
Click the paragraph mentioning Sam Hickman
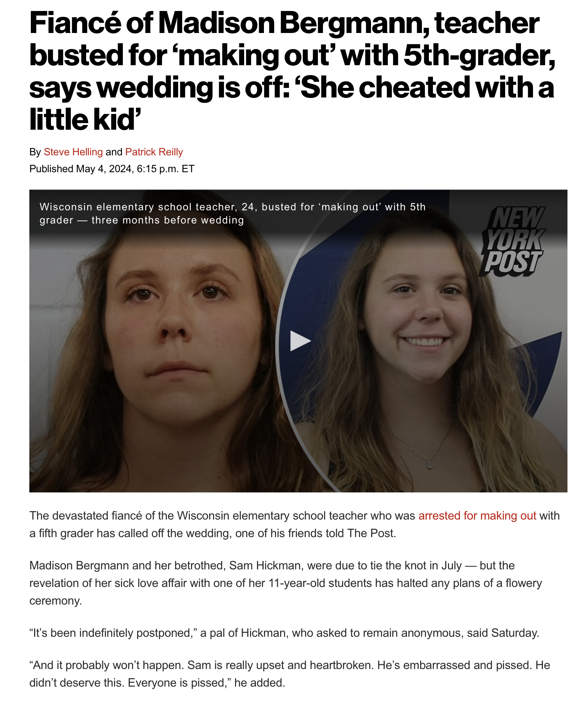[x=286, y=583]
